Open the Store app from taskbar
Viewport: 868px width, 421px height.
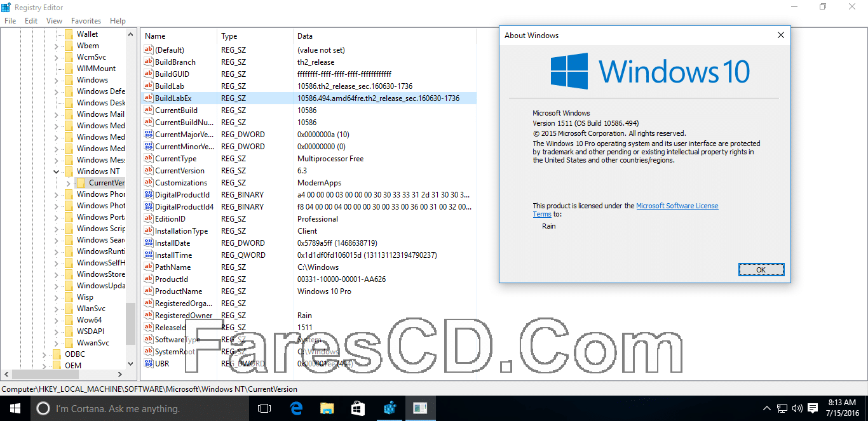tap(358, 408)
